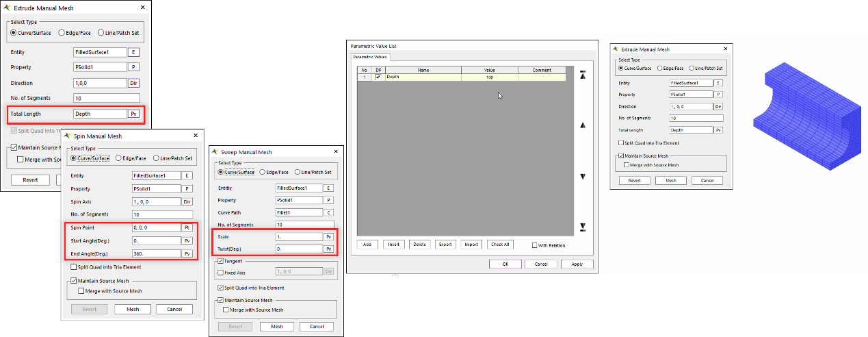Click the Pv button next to Scale
This screenshot has height=337, width=868.
point(329,237)
